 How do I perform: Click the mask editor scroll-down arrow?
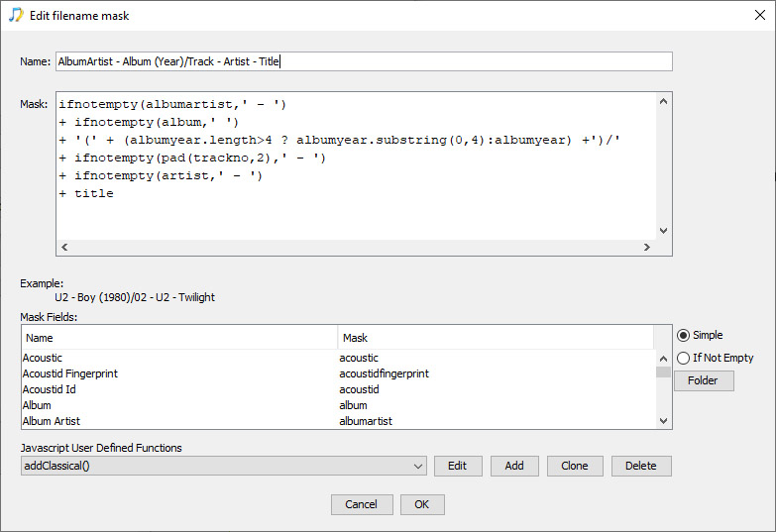tap(664, 231)
